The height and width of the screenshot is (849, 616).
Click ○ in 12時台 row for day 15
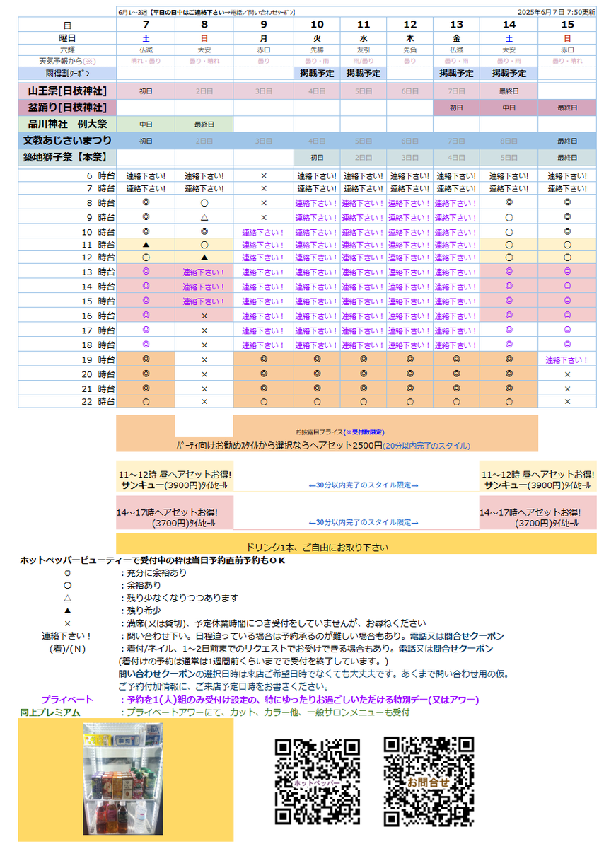pos(567,258)
